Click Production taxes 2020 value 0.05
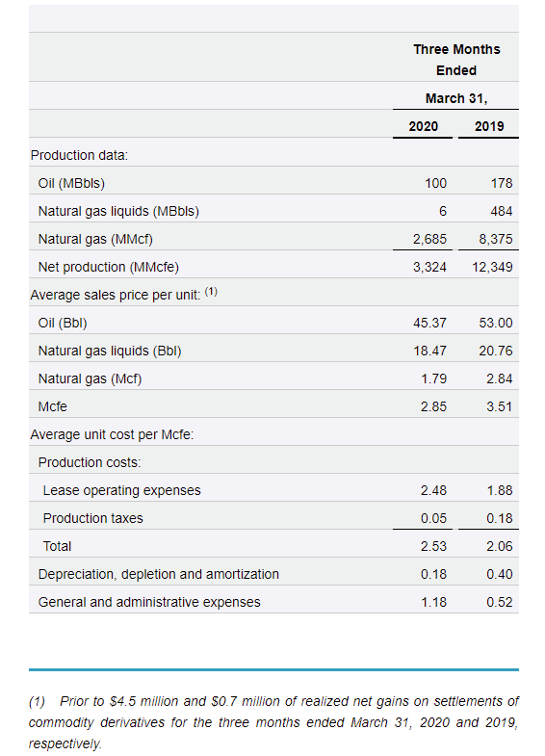 [433, 519]
